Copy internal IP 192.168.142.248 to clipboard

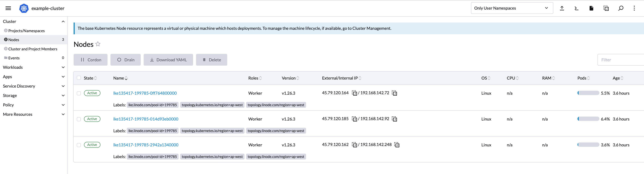tap(397, 145)
